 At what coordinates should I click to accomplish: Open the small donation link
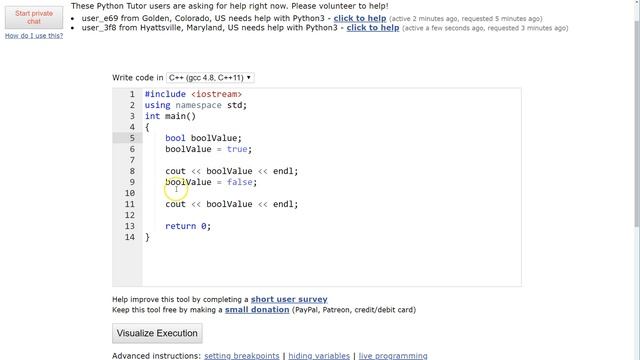tap(257, 310)
